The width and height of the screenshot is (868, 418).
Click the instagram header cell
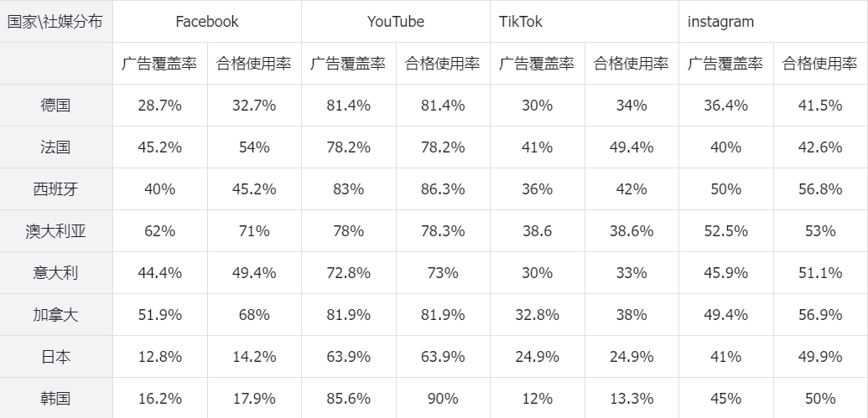tap(773, 22)
